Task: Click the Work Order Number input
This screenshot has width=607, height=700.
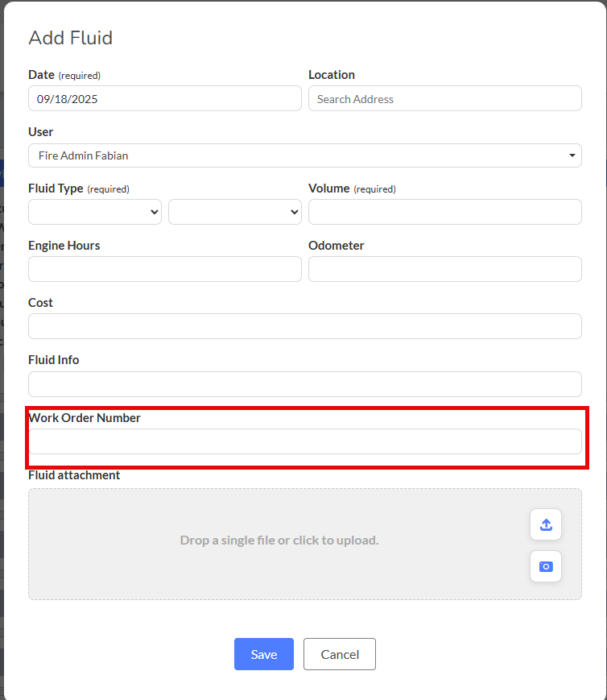Action: (304, 441)
